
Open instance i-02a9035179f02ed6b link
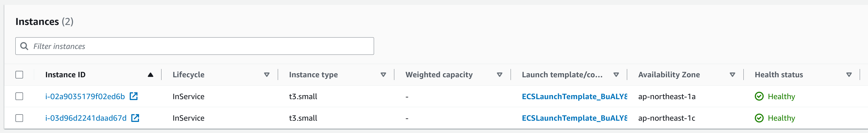(x=85, y=96)
